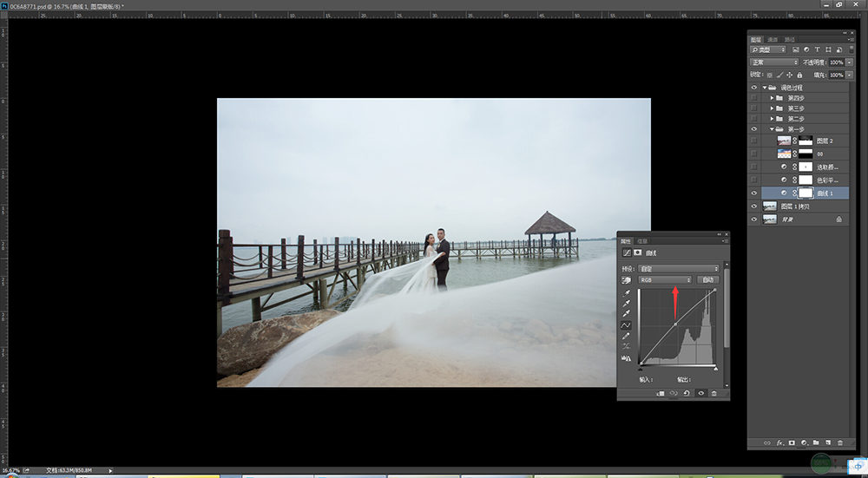Delete the adjustment layer from Properties panel
The height and width of the screenshot is (478, 868).
714,393
